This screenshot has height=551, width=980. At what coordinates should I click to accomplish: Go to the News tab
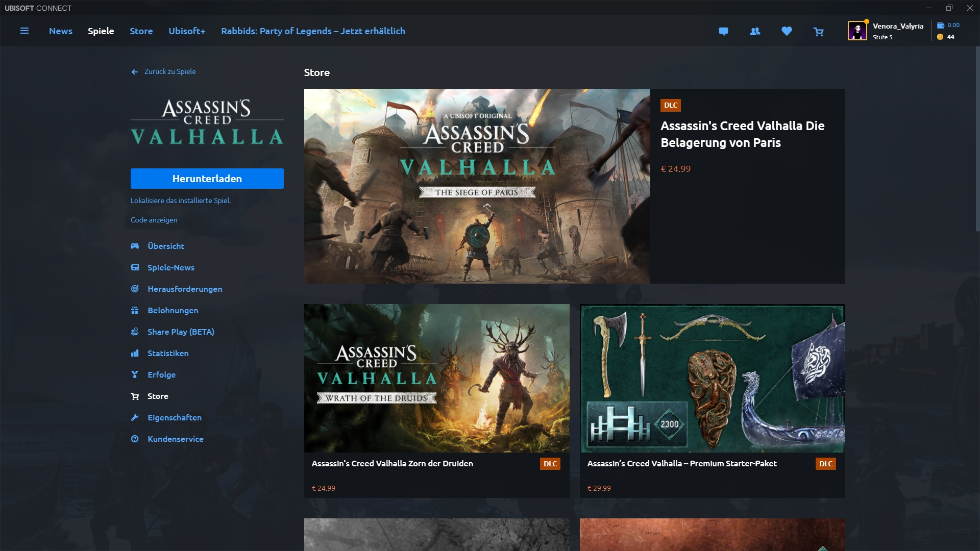(x=61, y=31)
